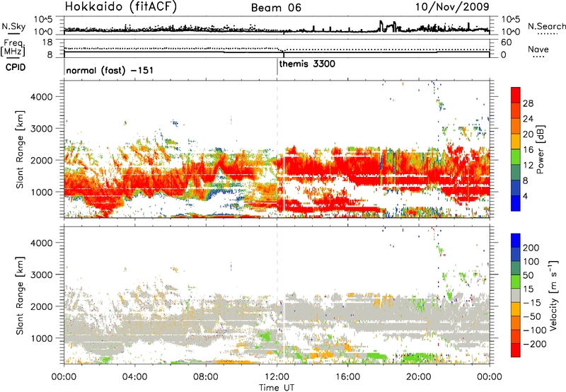Click the 'CPID' row label
The image size is (566, 392).
16,67
